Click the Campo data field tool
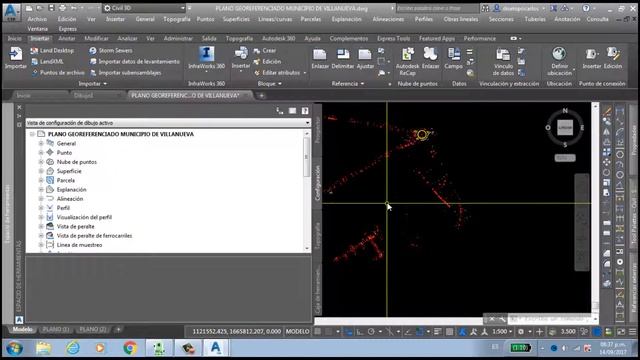The image size is (640, 360). [x=453, y=58]
